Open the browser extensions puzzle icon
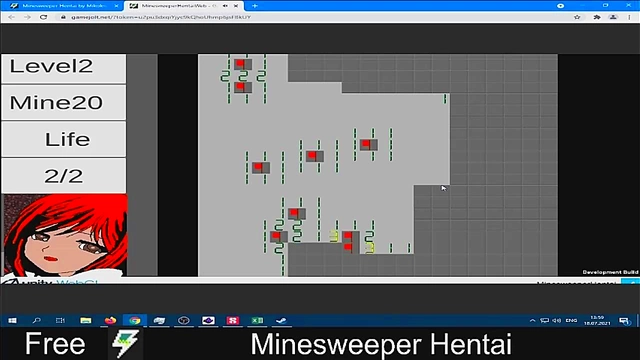 (597, 17)
